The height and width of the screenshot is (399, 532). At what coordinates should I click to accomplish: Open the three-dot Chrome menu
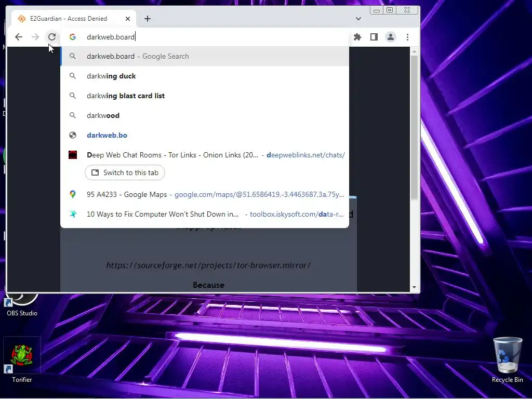(407, 37)
